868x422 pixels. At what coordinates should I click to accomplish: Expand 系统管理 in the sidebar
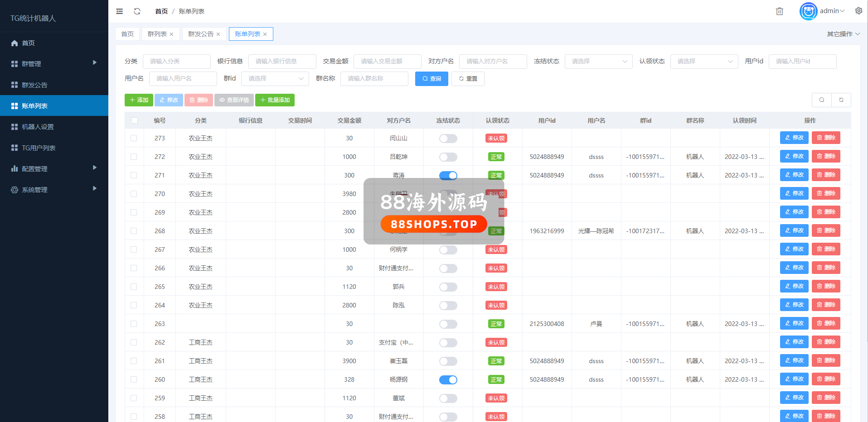click(34, 190)
